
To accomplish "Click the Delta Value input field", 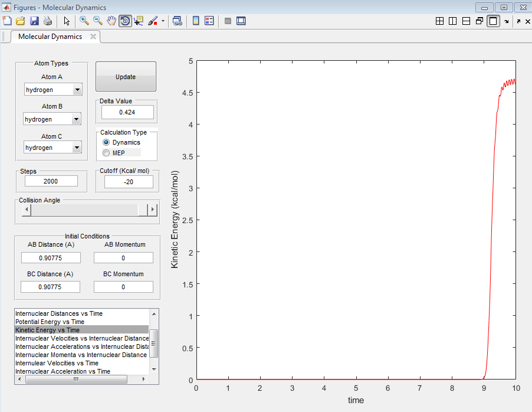I will point(127,112).
